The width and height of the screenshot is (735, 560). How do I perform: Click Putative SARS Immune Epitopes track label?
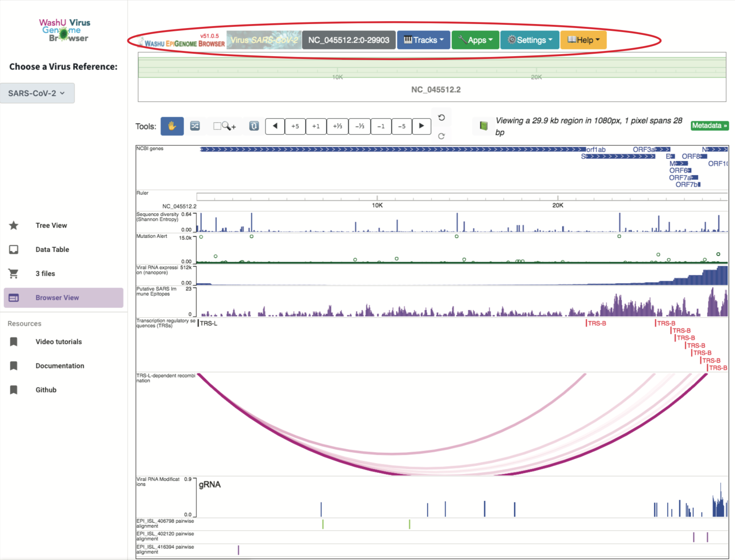(156, 291)
